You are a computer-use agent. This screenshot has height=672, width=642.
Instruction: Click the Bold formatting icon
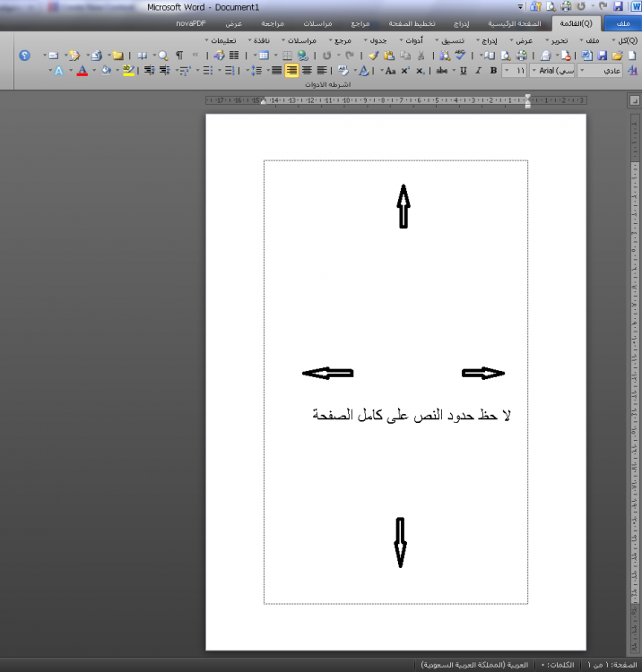click(492, 70)
